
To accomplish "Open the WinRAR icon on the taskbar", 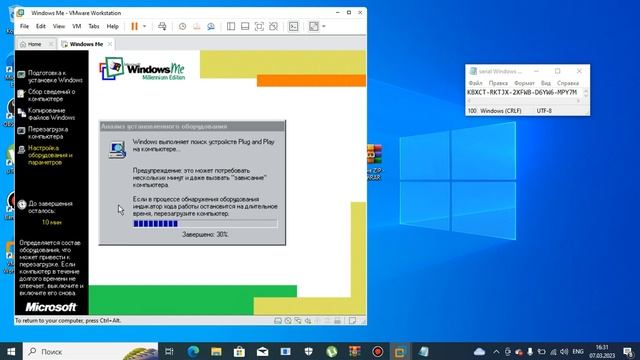I will click(x=355, y=351).
